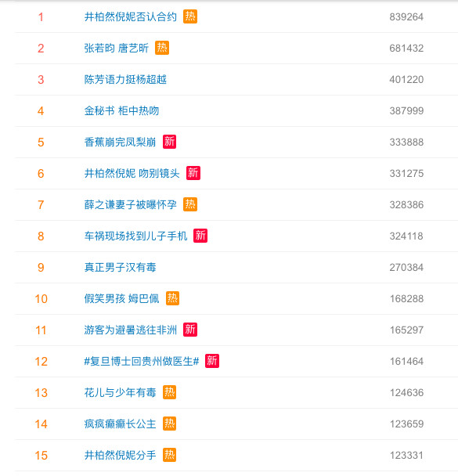Screen dimensions: 458x476
Task: Click the 热 badge next to 假笑男孩 姆巴佩
Action: pos(172,298)
